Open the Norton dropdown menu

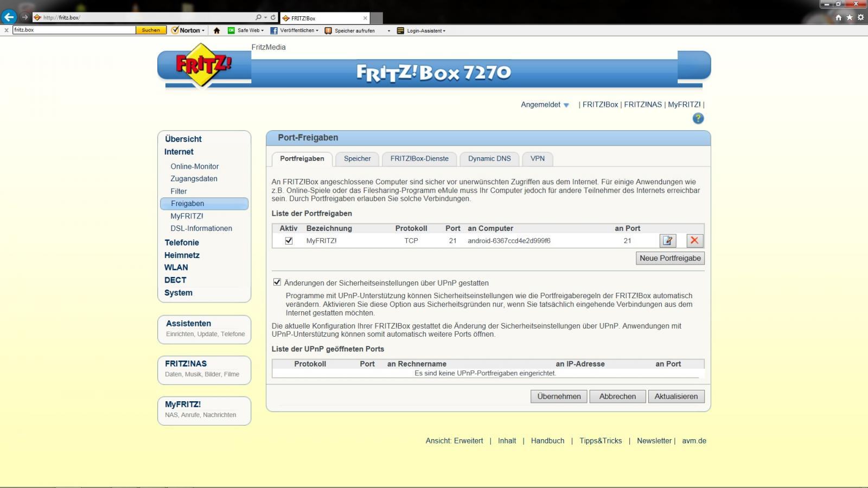pyautogui.click(x=203, y=31)
